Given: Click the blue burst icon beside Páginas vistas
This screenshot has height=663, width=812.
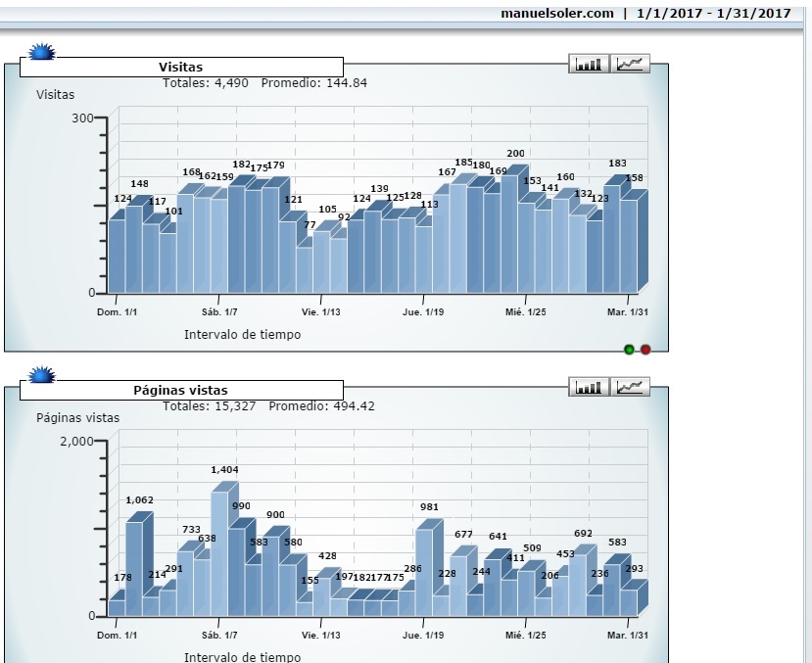Looking at the screenshot, I should click(x=40, y=375).
